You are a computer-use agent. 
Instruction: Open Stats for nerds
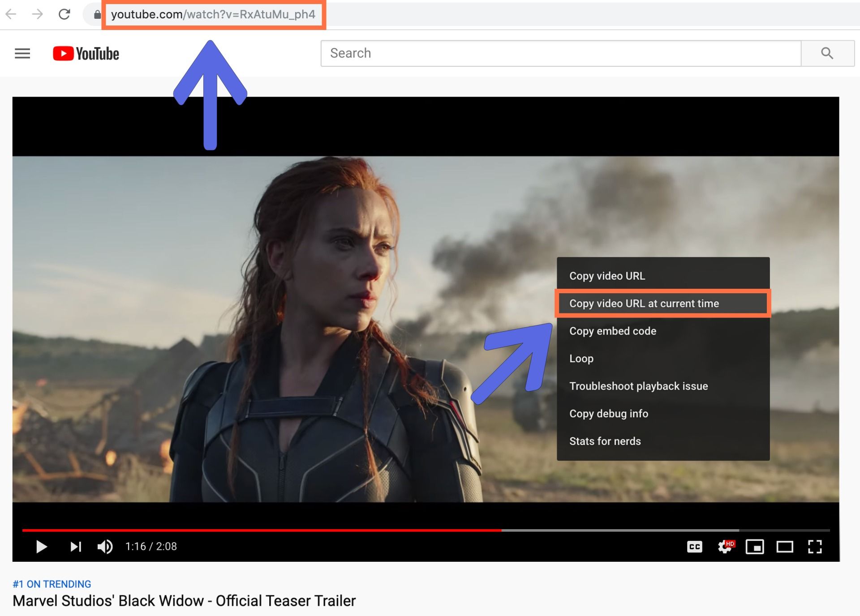[x=605, y=441]
